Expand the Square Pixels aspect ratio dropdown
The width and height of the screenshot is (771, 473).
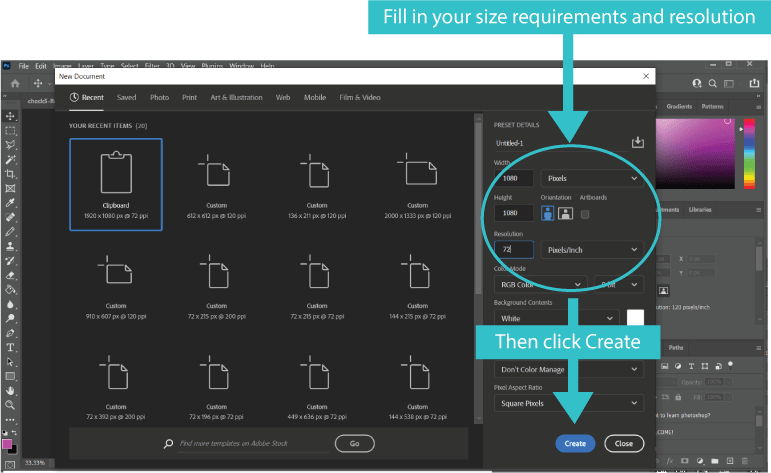[x=568, y=403]
